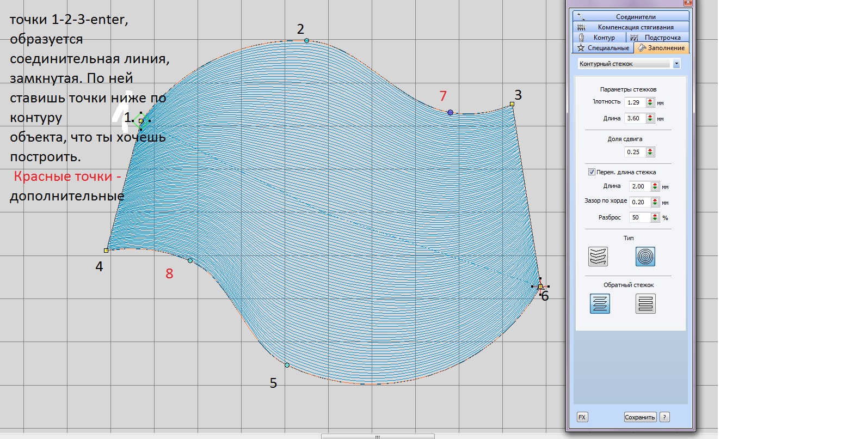The width and height of the screenshot is (868, 439).
Task: Open the Контурный стежок dropdown
Action: (x=676, y=64)
